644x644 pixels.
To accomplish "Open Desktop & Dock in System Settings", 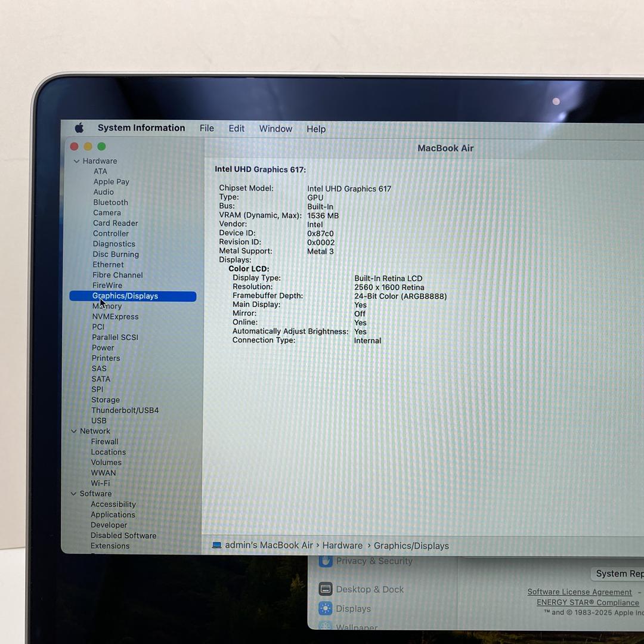I will 370,589.
